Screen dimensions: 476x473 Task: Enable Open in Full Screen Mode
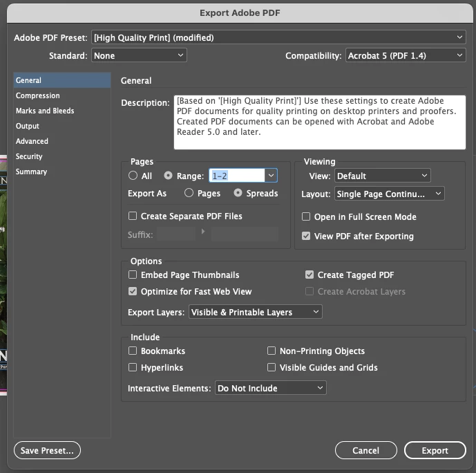(x=306, y=216)
